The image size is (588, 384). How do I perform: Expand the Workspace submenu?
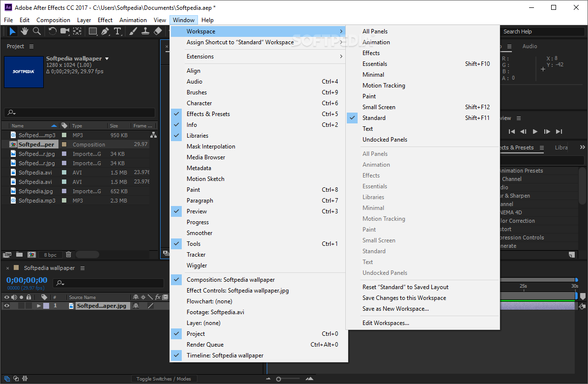click(258, 31)
